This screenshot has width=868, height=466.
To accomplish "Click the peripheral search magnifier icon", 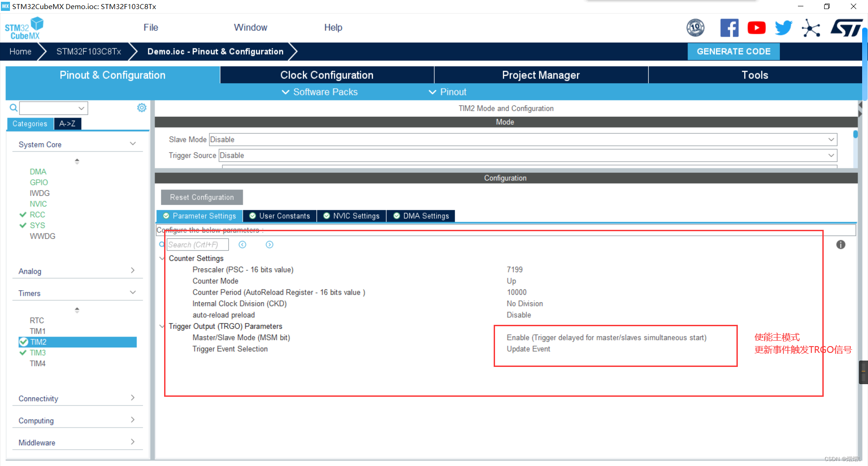I will [x=14, y=108].
